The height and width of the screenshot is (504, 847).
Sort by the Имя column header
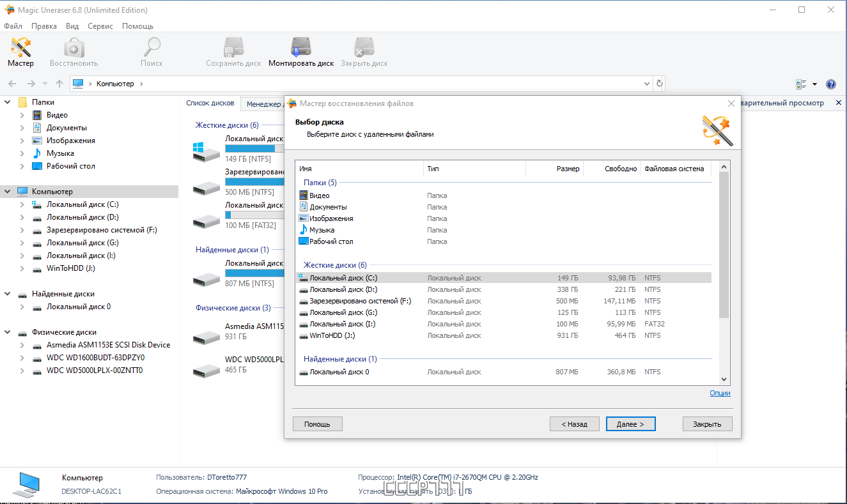pos(360,169)
